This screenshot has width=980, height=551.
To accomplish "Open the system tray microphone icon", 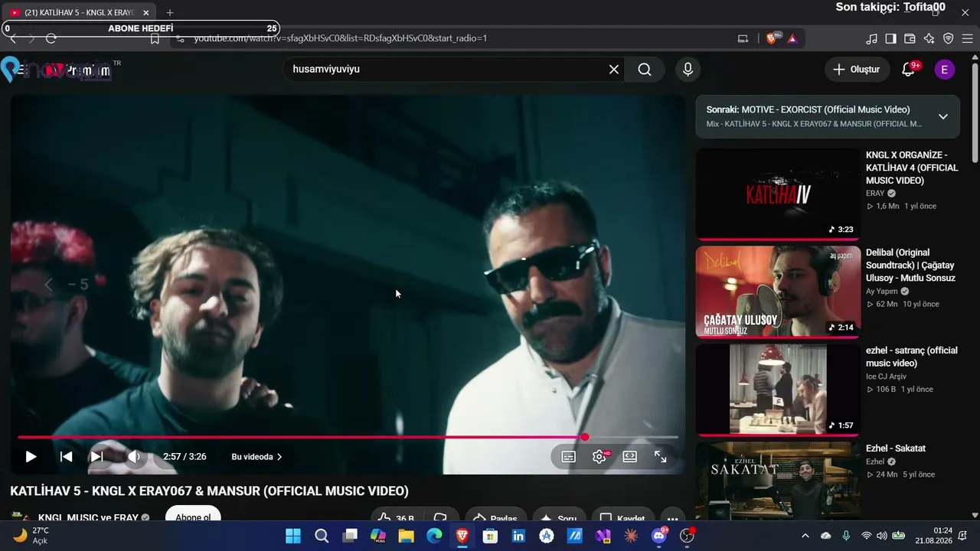I will [x=846, y=536].
